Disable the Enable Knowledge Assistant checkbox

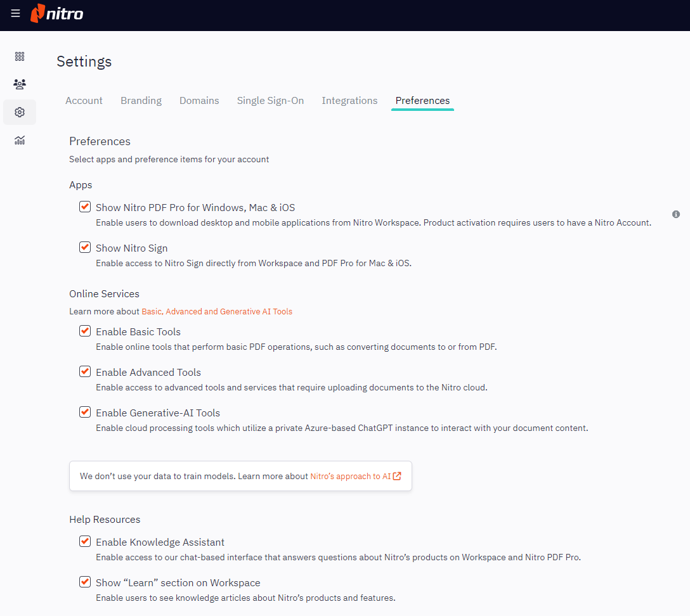tap(85, 541)
